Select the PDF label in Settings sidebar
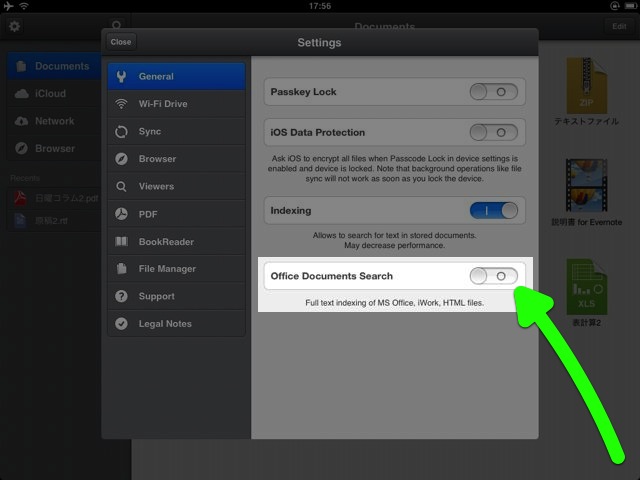 coord(148,214)
